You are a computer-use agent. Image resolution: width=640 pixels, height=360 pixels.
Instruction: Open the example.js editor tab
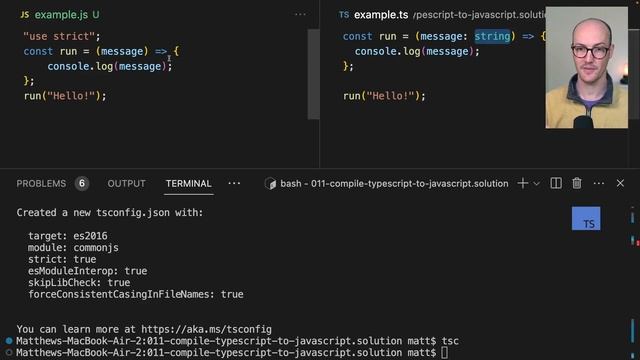pyautogui.click(x=60, y=15)
